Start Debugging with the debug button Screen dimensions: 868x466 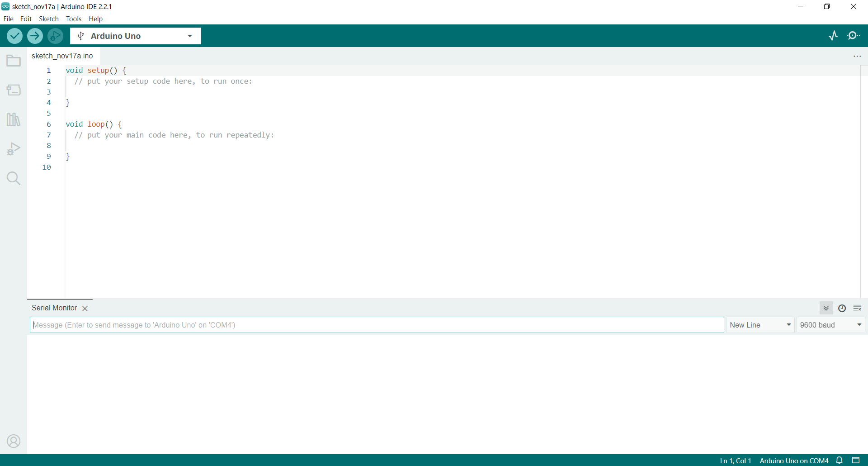(x=55, y=36)
